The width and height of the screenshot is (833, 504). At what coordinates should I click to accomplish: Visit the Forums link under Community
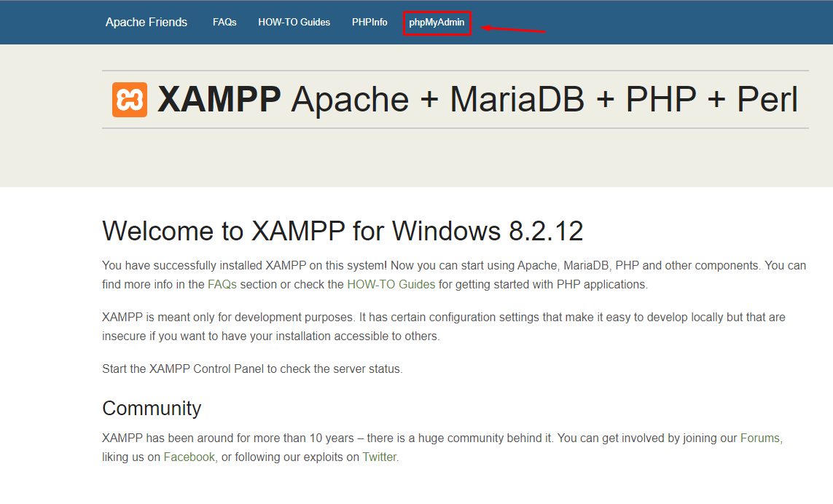[760, 438]
